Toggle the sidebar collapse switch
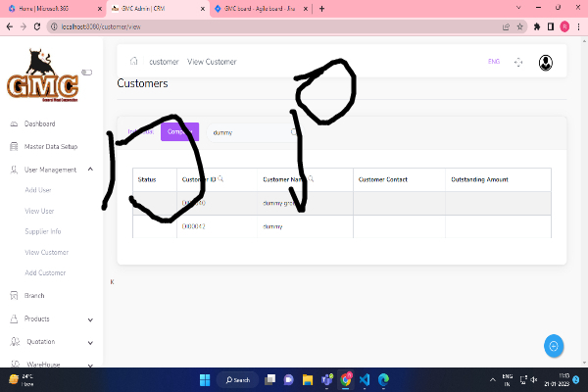This screenshot has width=588, height=392. click(86, 72)
